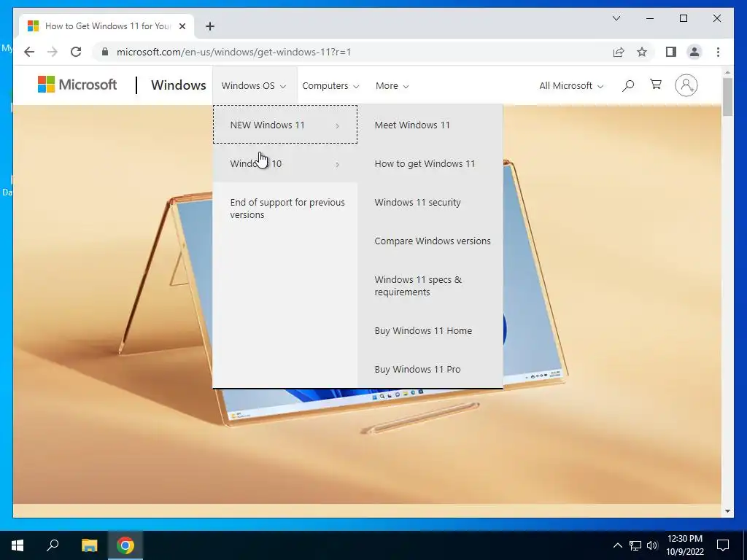Open File Explorer from the taskbar
Screen dimensions: 747x560
click(89, 545)
